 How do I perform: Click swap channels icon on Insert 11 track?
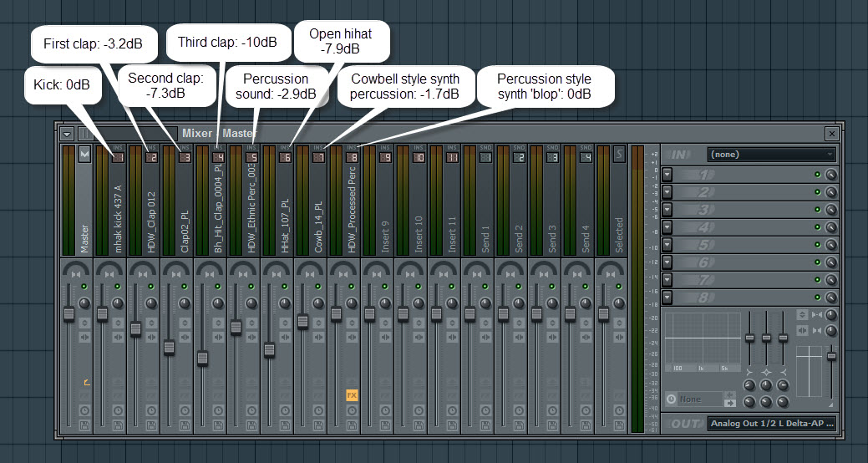(x=452, y=337)
